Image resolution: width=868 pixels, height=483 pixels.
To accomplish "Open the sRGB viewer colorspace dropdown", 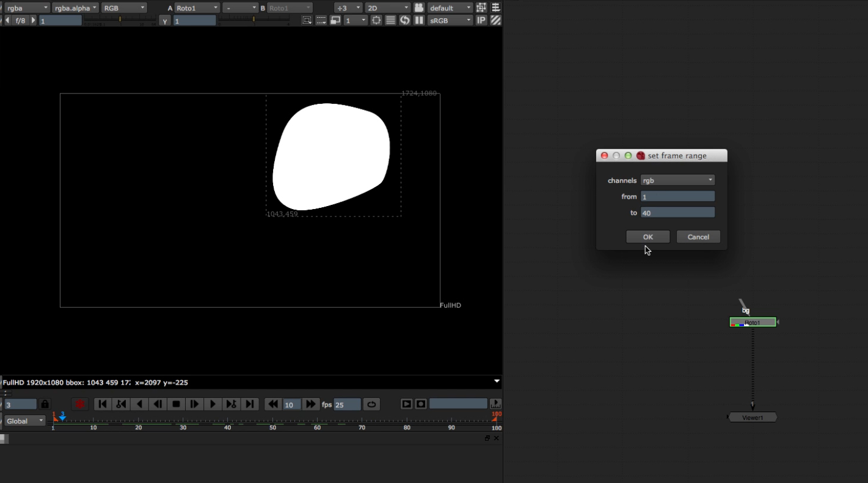I will pos(451,20).
